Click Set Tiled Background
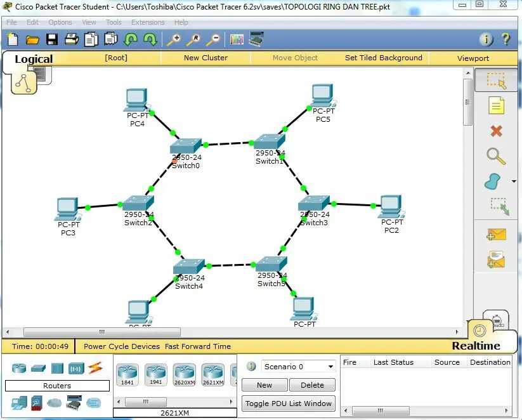The height and width of the screenshot is (420, 522). (384, 58)
